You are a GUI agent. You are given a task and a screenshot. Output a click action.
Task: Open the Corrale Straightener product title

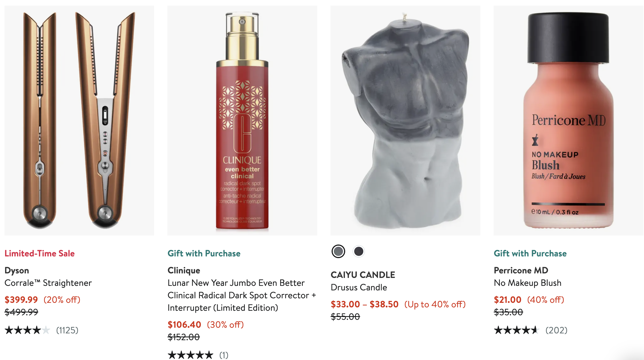point(48,283)
